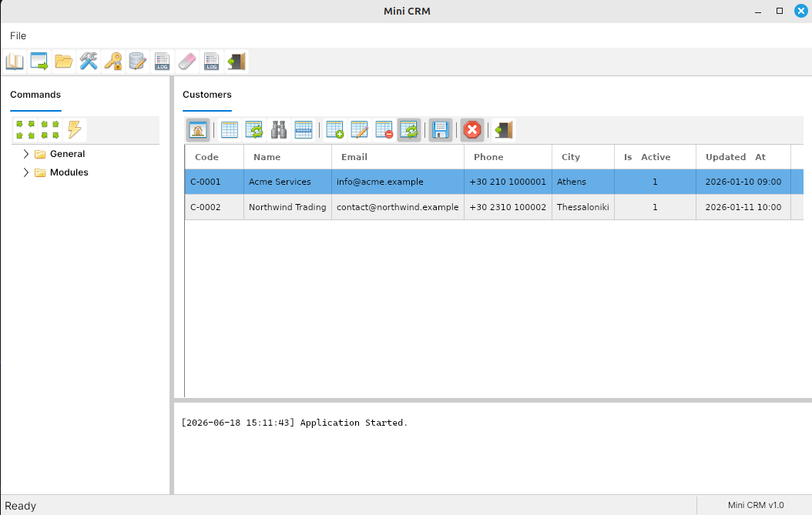The height and width of the screenshot is (515, 812).
Task: Click the Mini CRM v1.0 status label
Action: pos(756,505)
